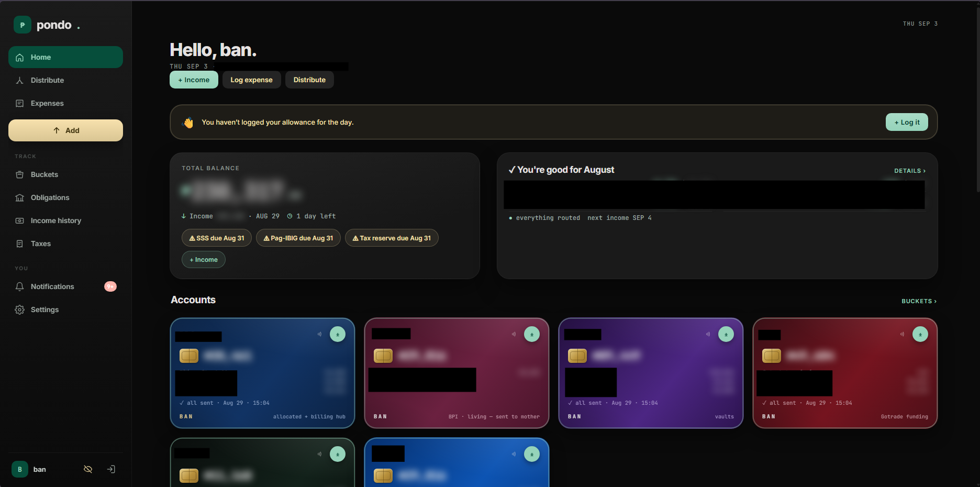The width and height of the screenshot is (980, 487).
Task: Click the "Accounts" section heading
Action: (x=193, y=300)
